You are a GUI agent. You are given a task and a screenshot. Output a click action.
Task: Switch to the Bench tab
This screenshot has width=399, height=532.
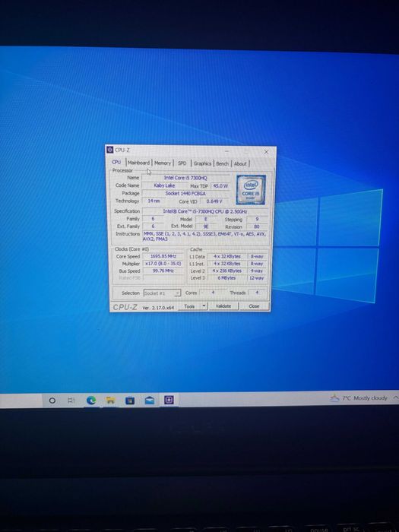point(222,163)
